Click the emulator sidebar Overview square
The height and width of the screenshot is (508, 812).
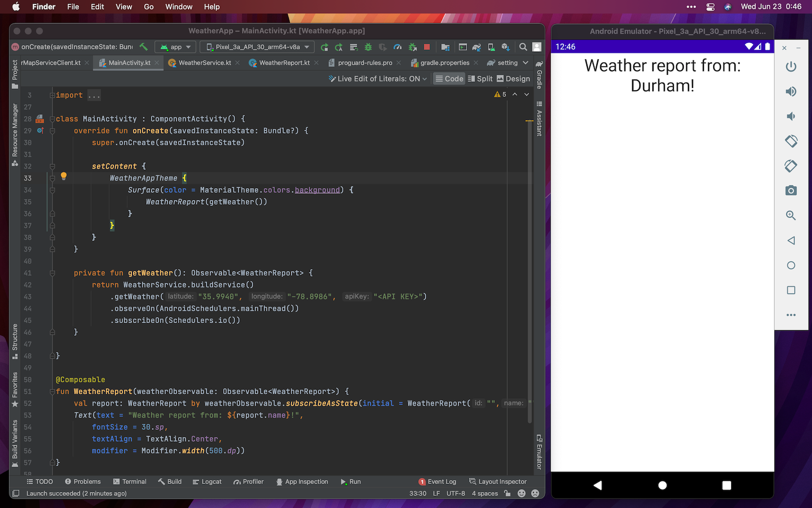pos(791,290)
